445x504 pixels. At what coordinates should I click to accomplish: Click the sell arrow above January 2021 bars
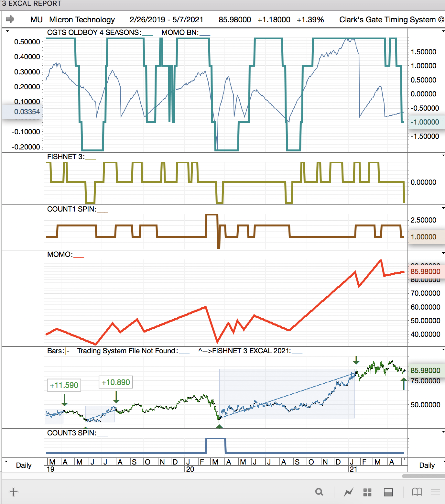click(356, 360)
